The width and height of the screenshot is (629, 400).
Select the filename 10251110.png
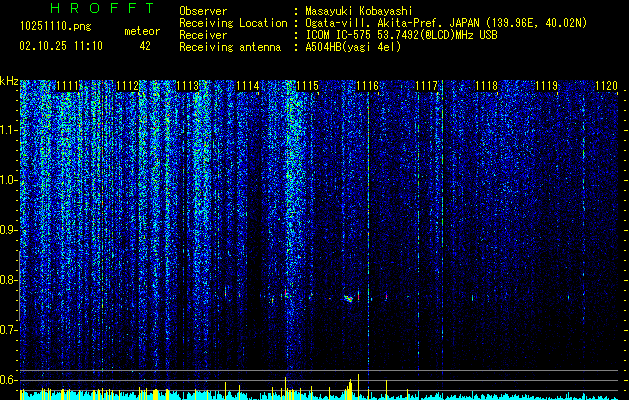[x=56, y=26]
